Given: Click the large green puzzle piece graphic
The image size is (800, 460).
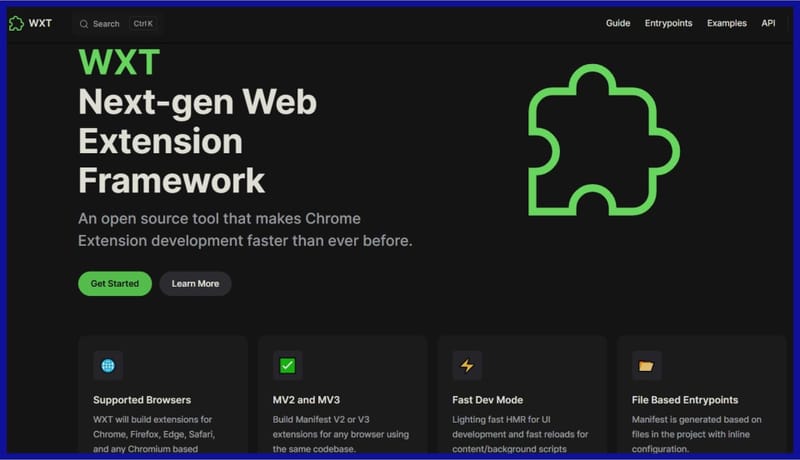Looking at the screenshot, I should click(601, 140).
